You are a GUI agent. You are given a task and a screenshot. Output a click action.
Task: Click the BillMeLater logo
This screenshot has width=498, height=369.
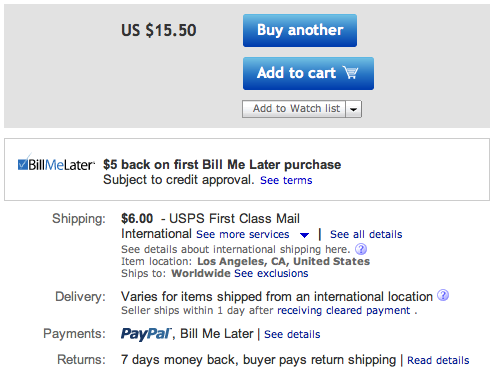[56, 164]
